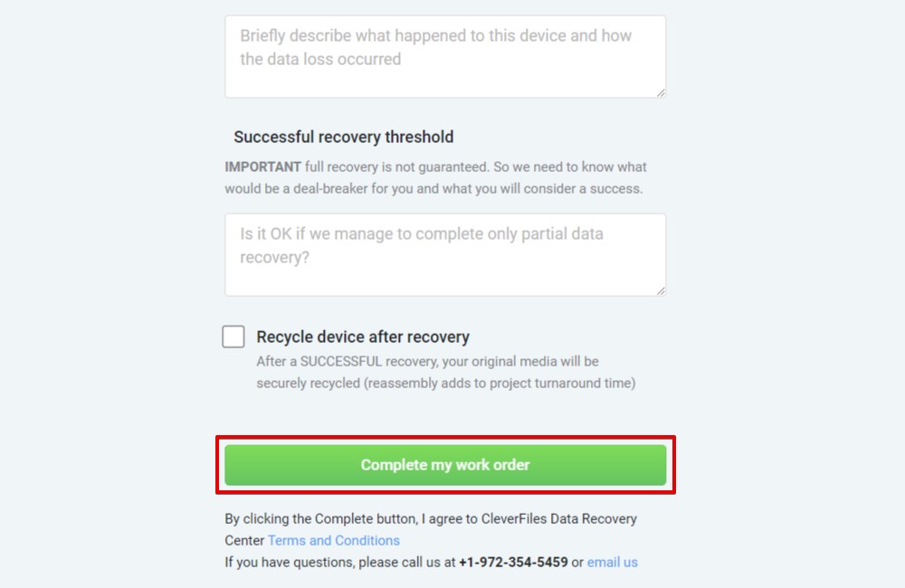Click the resize grip of the partial recovery textarea
The image size is (905, 588).
coord(661,291)
